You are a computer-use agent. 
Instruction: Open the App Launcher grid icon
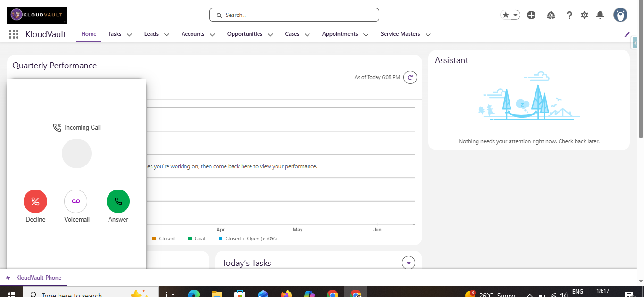point(14,34)
